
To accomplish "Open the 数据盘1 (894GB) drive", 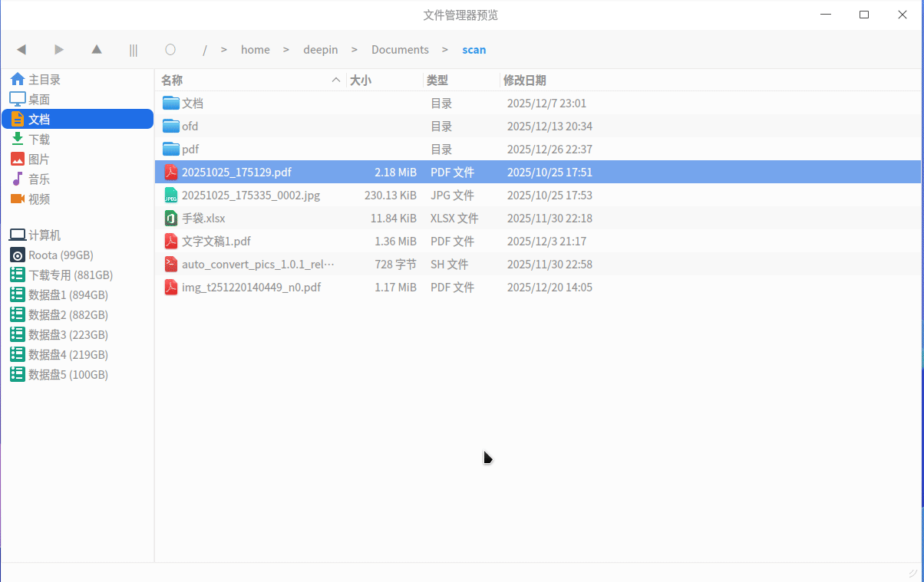I will click(x=78, y=295).
